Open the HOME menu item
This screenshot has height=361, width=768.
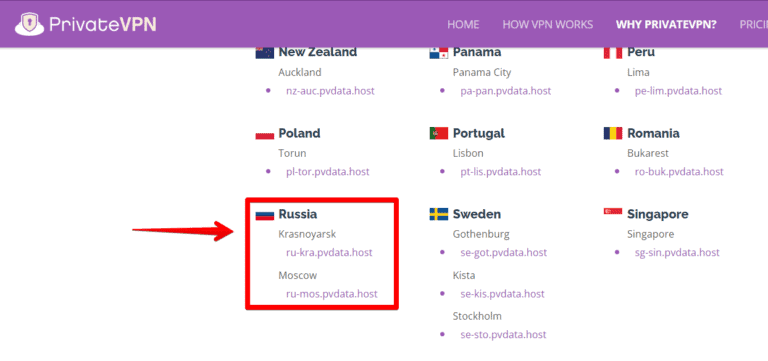pos(463,24)
